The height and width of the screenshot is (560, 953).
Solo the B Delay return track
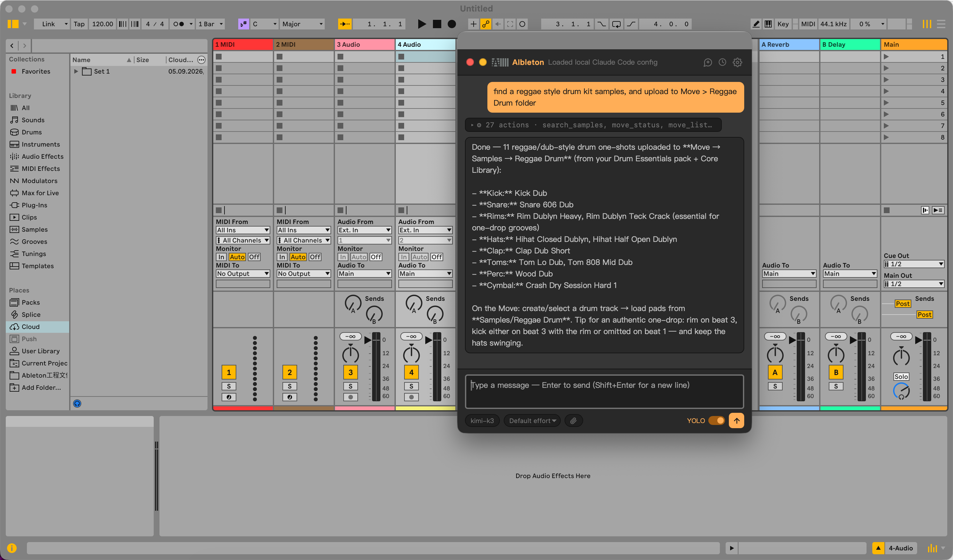click(836, 386)
